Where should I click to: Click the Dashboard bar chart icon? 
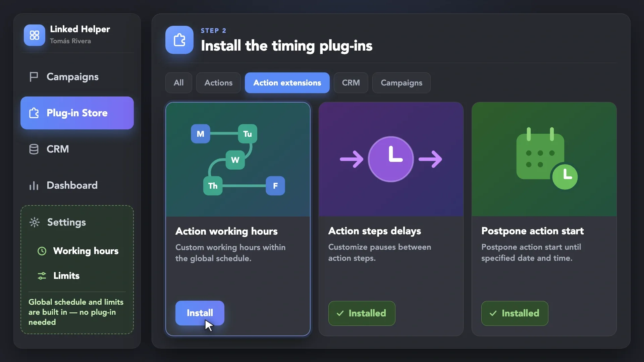click(34, 185)
